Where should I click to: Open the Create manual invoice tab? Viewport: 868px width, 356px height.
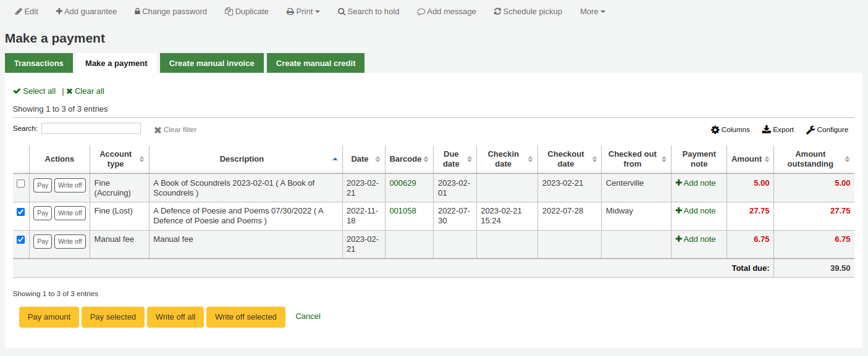coord(211,62)
